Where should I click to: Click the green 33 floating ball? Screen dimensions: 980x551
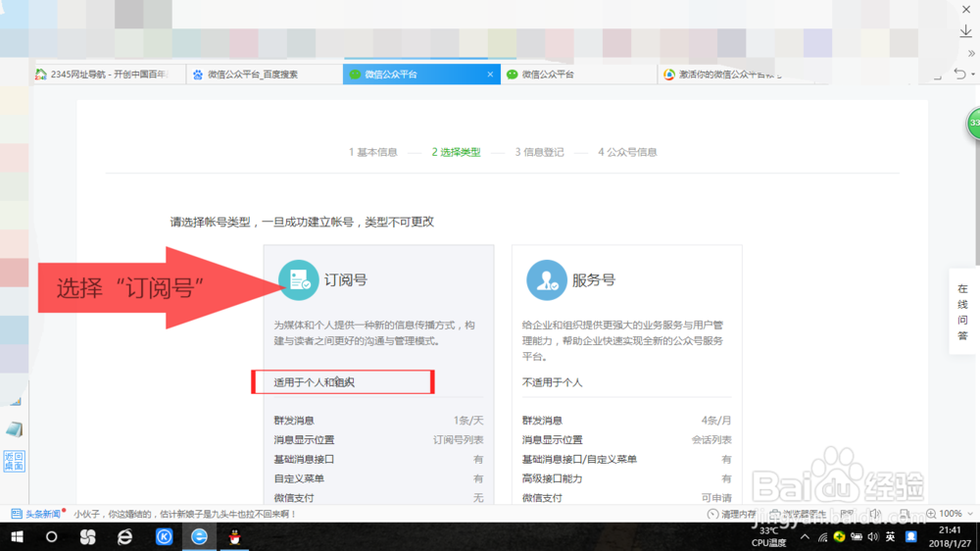point(973,124)
